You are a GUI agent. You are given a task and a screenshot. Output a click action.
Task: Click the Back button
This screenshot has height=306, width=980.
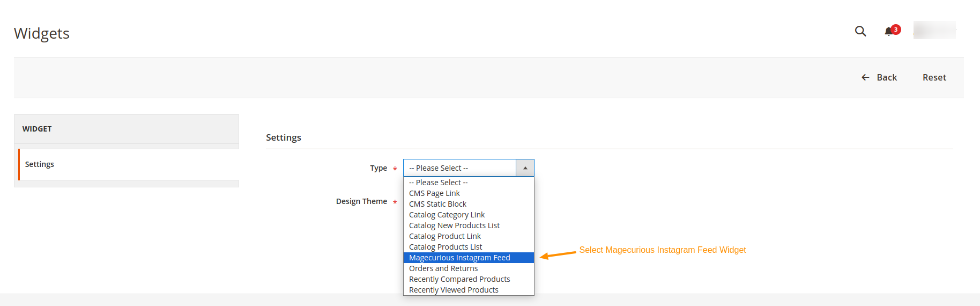coord(879,77)
